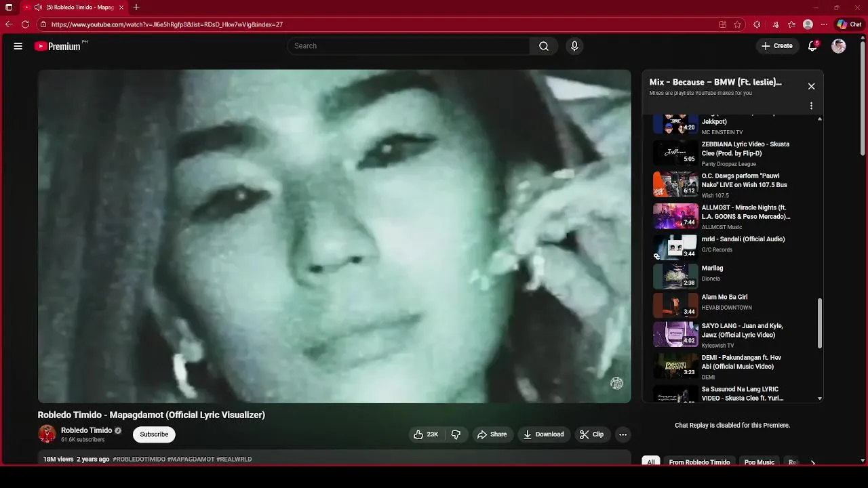Screen dimensions: 868x488
Task: Click playlist scrollbar up arrow
Action: coord(820,119)
